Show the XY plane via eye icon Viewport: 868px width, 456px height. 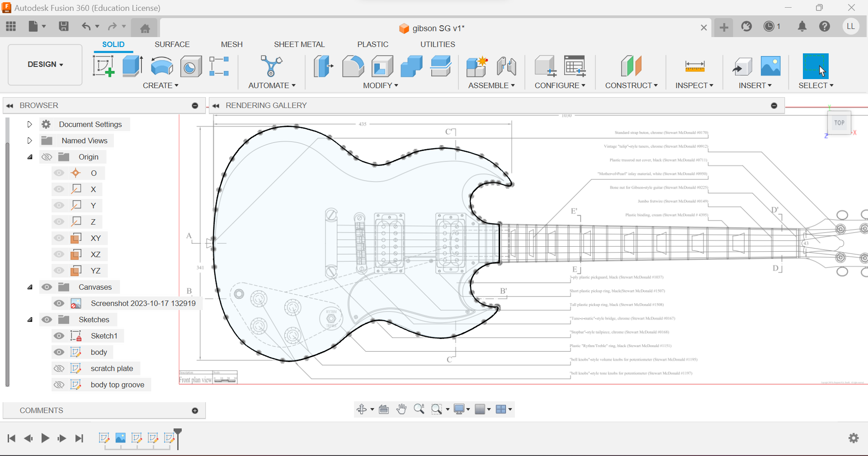tap(59, 238)
